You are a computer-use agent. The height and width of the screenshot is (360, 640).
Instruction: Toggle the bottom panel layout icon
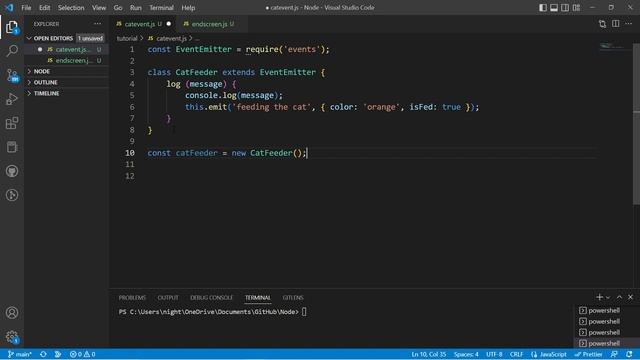pyautogui.click(x=554, y=8)
